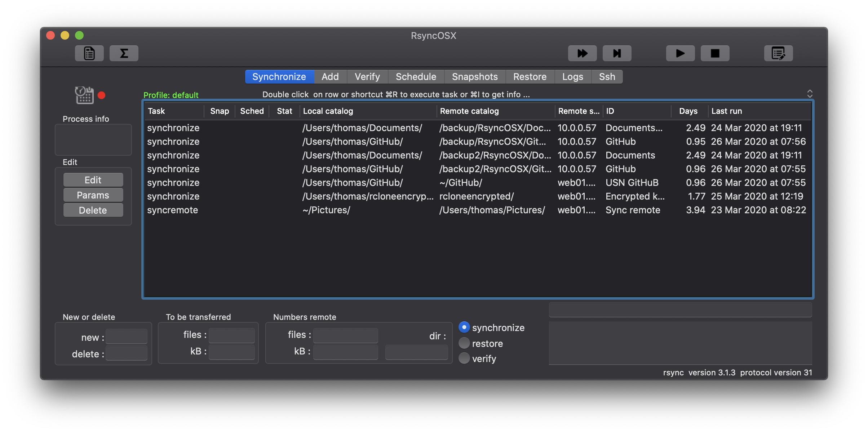Open the edit list icon in toolbar
Viewport: 868px width, 433px height.
(x=778, y=53)
